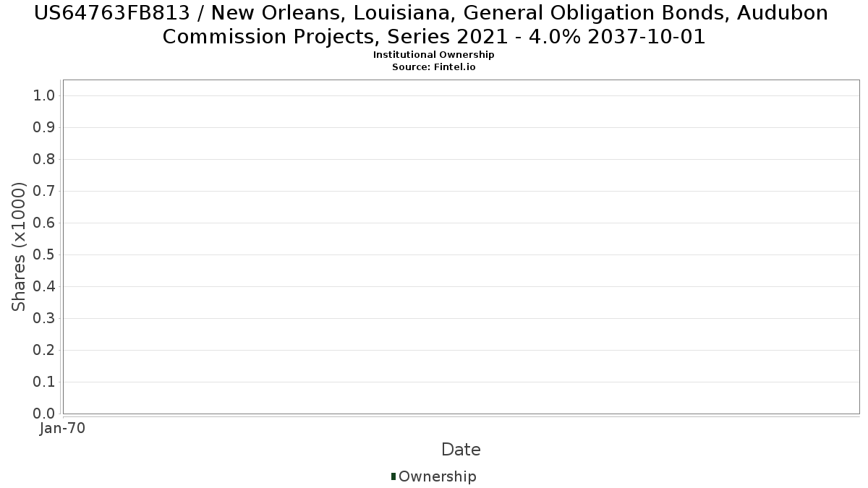Select the Institutional Ownership subtitle
The width and height of the screenshot is (868, 488).
point(433,55)
